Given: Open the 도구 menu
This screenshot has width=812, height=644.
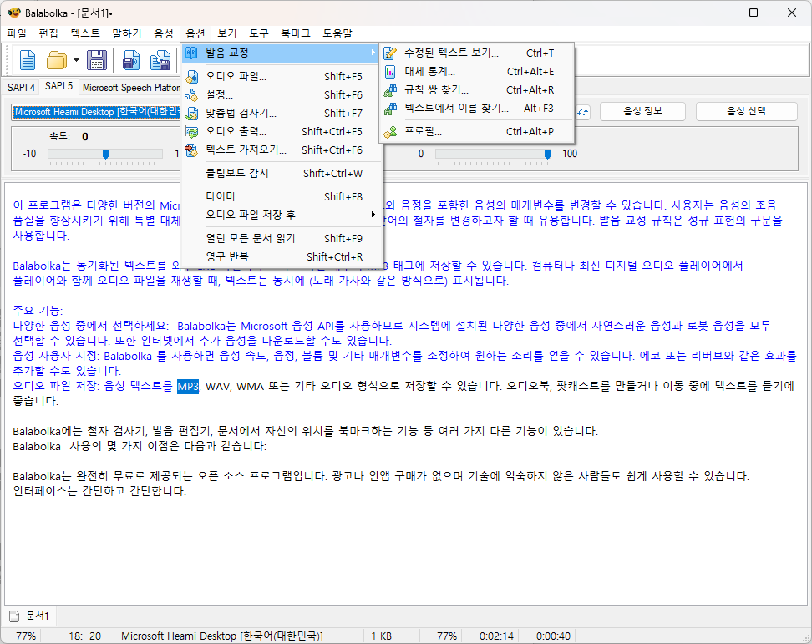Looking at the screenshot, I should (x=259, y=33).
